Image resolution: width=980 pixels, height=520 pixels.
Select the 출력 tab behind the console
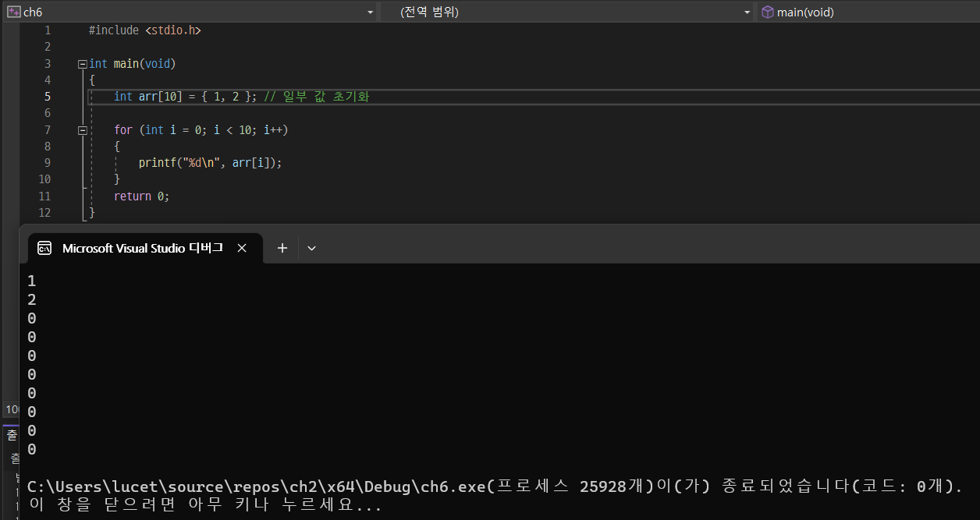coord(12,435)
